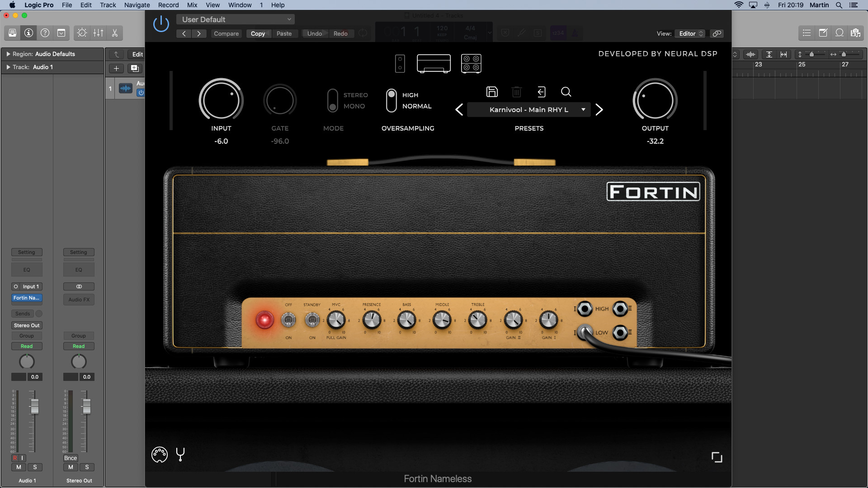Open the scissors Editors button
Screen dimensions: 868x488
(114, 33)
